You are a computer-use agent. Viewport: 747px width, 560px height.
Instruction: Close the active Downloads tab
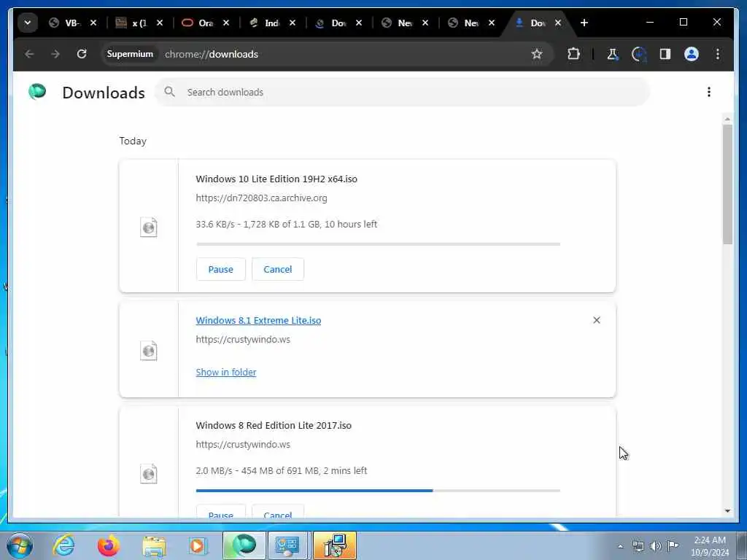pos(558,23)
